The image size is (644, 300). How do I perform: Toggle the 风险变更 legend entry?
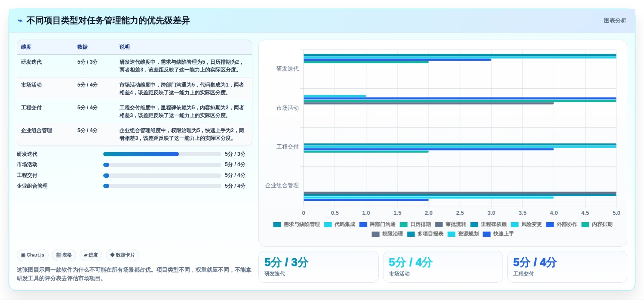[526, 224]
